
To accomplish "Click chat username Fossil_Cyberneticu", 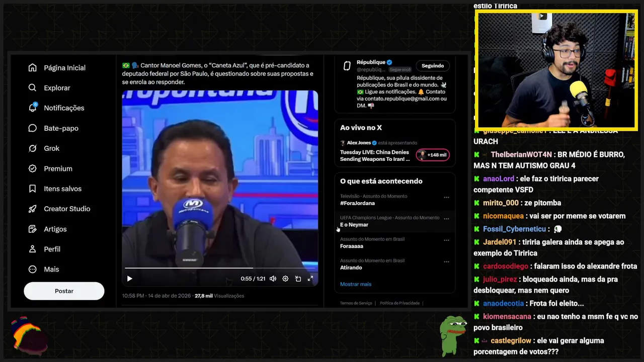I will pos(515,229).
